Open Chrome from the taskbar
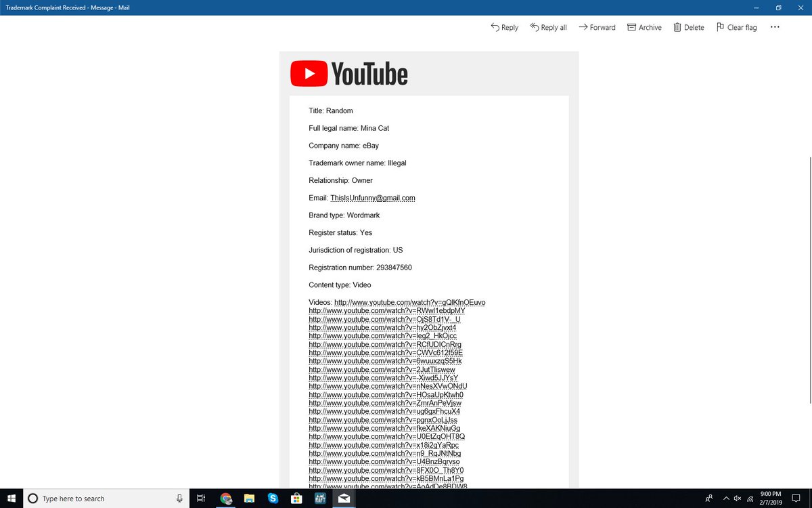The image size is (812, 508). (x=227, y=499)
